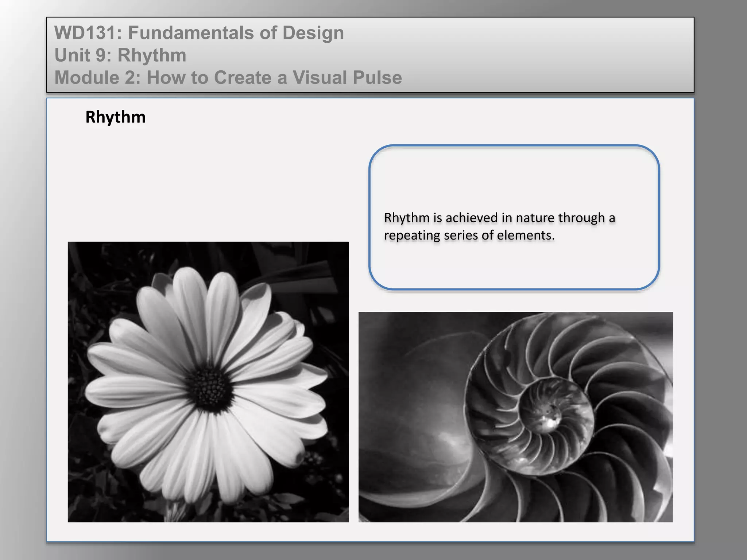The width and height of the screenshot is (747, 560).
Task: Click the Module 2 Visual Pulse line
Action: 228,78
